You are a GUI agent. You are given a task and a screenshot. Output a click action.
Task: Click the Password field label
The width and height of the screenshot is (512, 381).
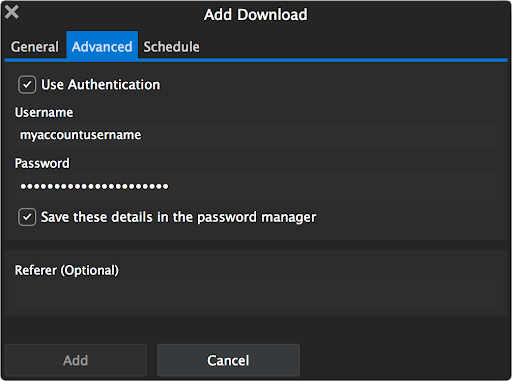[x=42, y=163]
